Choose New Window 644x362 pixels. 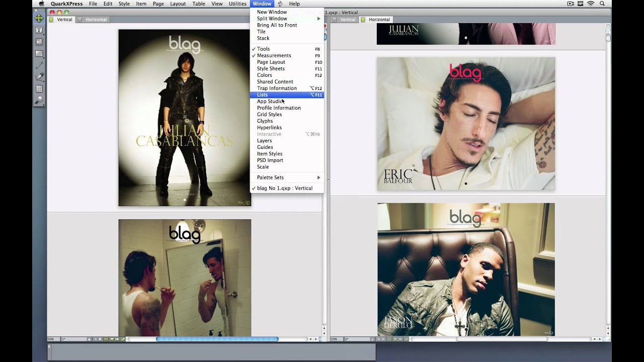point(287,12)
